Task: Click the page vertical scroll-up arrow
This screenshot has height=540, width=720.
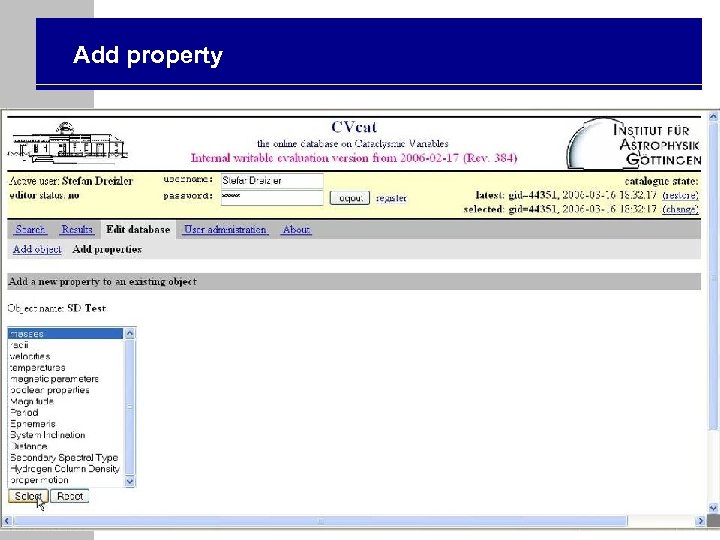Action: point(713,117)
